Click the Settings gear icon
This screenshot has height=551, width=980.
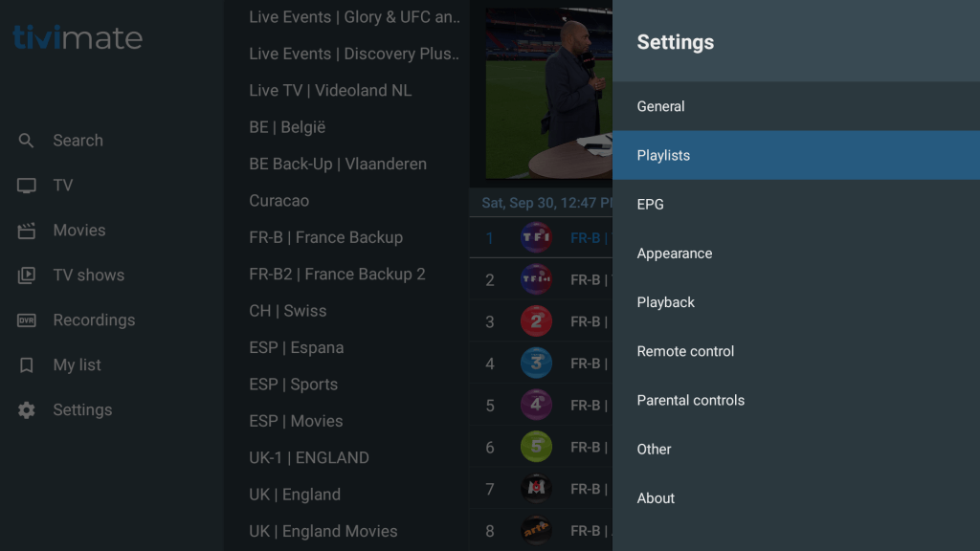pyautogui.click(x=27, y=410)
